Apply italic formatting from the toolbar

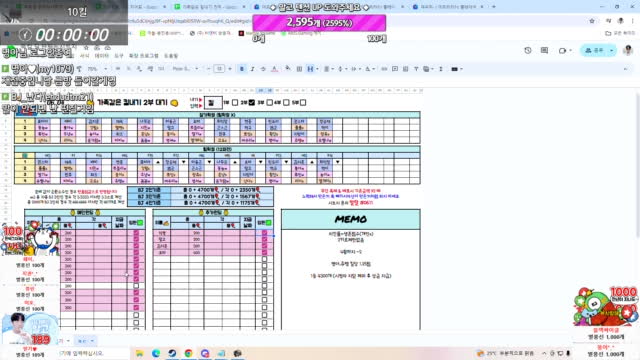pyautogui.click(x=252, y=69)
